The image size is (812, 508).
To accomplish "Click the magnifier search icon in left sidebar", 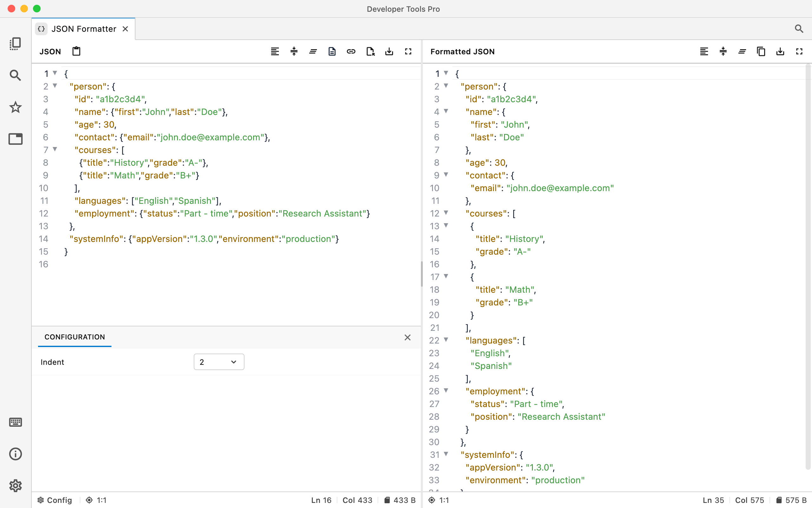I will click(x=16, y=75).
